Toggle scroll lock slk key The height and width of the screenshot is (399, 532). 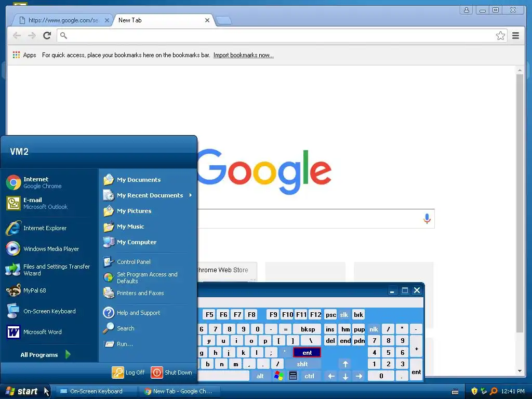(344, 314)
